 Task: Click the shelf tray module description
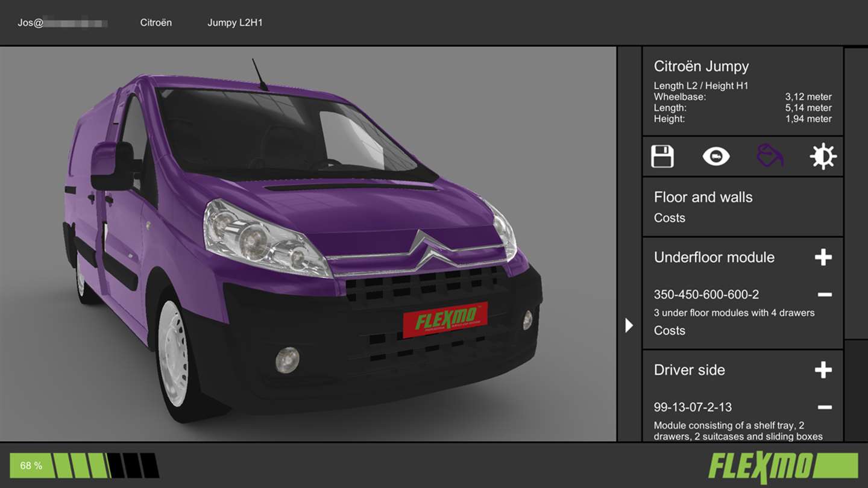click(x=738, y=431)
